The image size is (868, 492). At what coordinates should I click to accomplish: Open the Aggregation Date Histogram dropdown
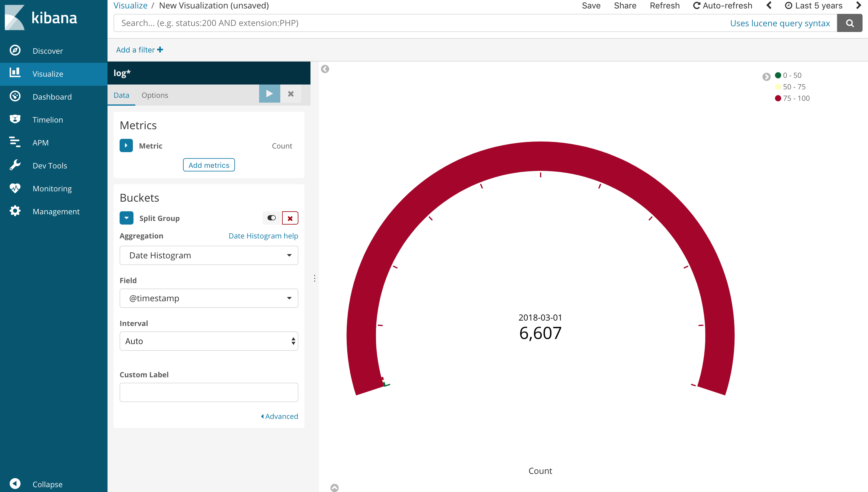[209, 255]
